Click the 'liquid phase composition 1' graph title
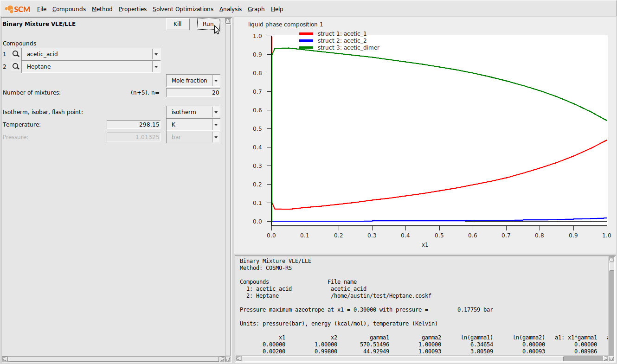The image size is (617, 364). (x=286, y=25)
